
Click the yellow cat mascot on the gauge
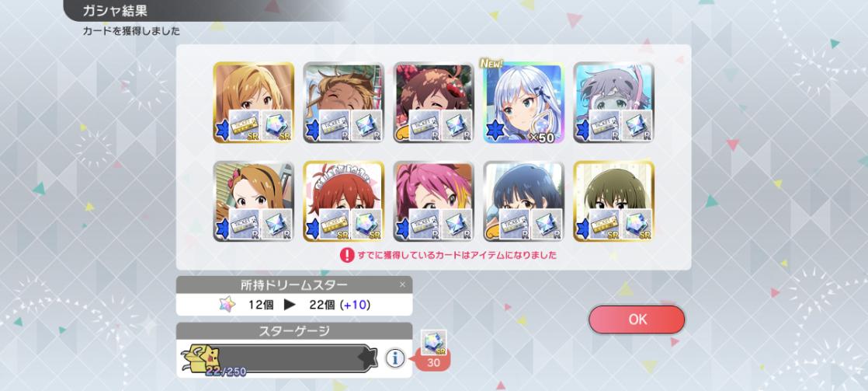pos(203,358)
